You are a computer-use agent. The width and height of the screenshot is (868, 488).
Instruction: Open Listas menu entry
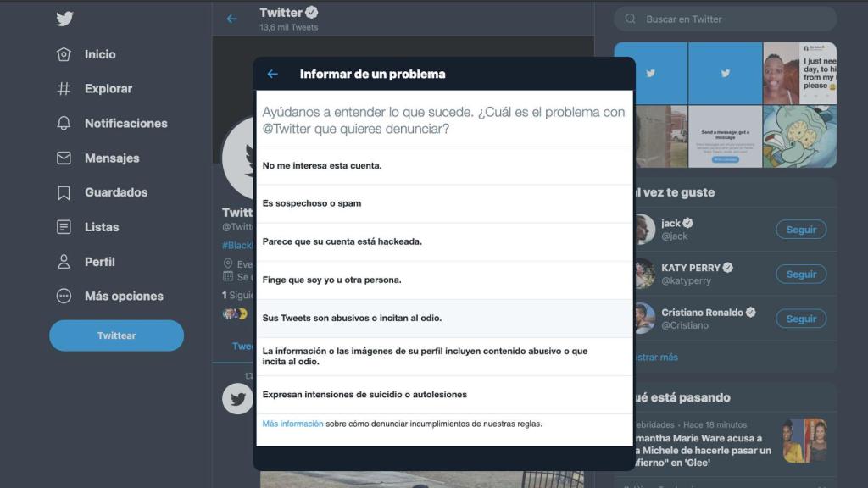(102, 227)
